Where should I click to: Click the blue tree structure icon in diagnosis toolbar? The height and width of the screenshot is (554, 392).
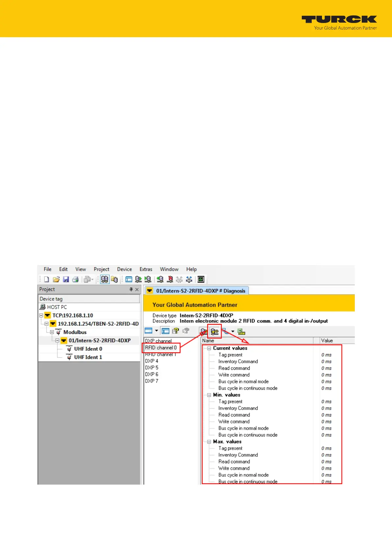(226, 331)
